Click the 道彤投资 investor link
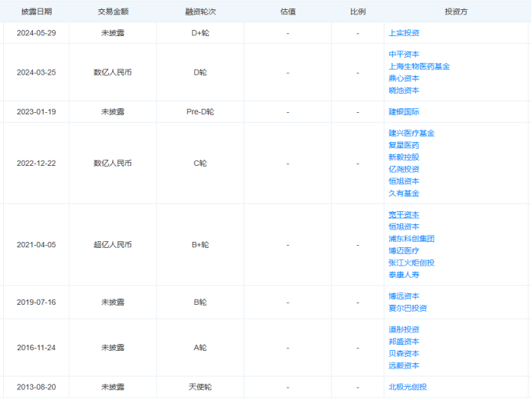Screen dimensions: 532x400 point(404,329)
